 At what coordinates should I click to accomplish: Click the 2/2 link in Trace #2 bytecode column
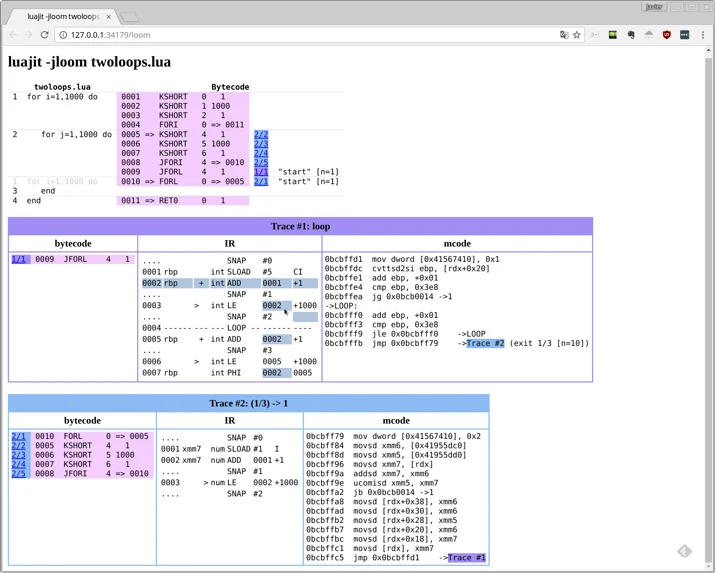click(19, 445)
